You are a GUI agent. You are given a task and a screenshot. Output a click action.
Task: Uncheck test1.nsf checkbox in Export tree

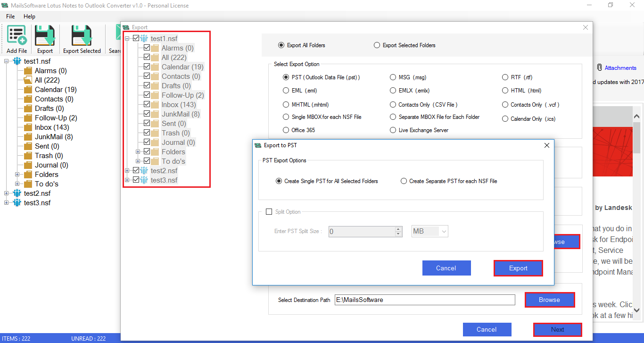point(136,38)
